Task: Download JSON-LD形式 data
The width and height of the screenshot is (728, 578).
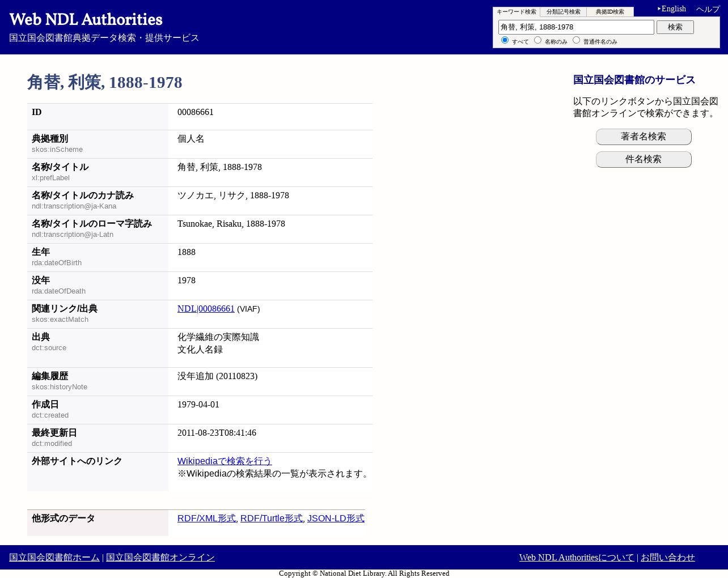Action: pyautogui.click(x=336, y=518)
